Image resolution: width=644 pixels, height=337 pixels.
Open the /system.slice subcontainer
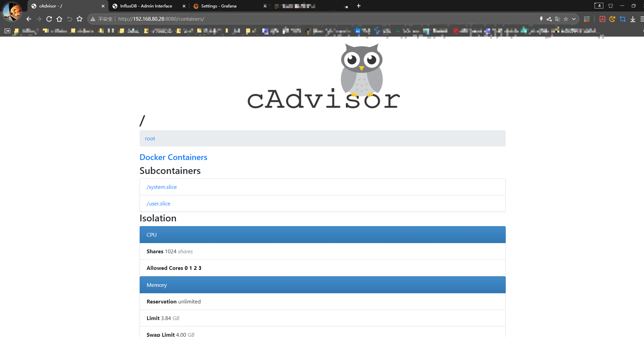tap(162, 187)
